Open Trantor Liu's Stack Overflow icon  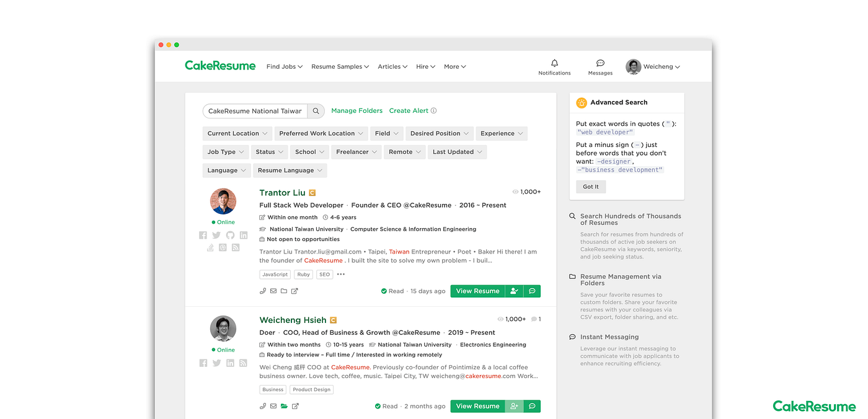210,248
